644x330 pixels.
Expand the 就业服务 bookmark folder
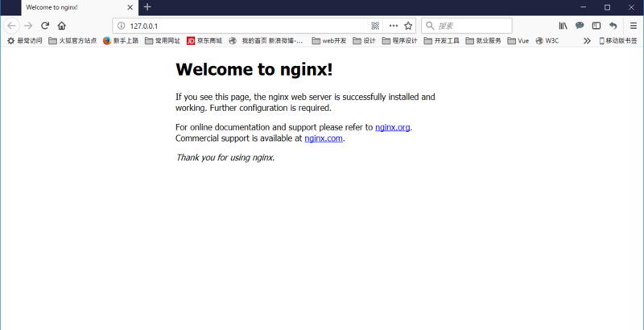pos(484,40)
